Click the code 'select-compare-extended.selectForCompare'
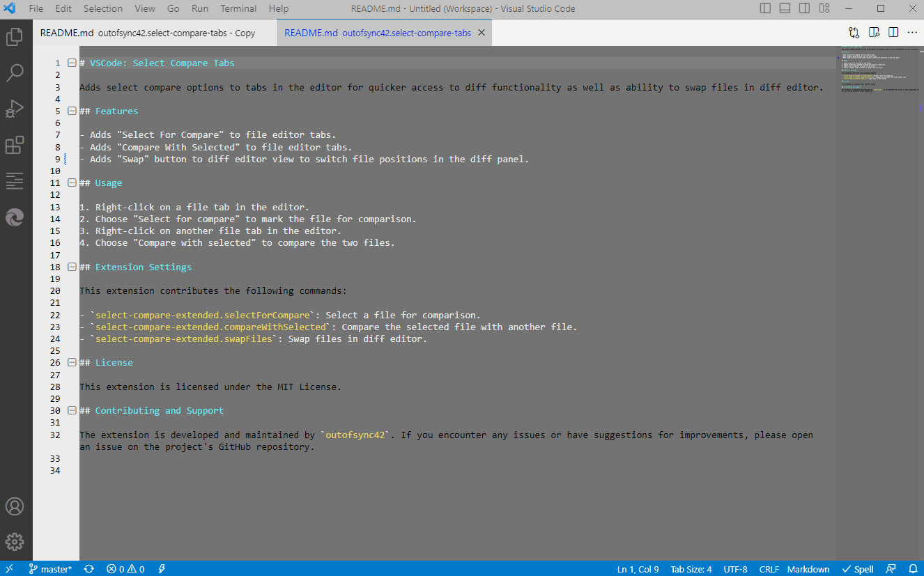Viewport: 924px width, 576px height. pos(202,315)
